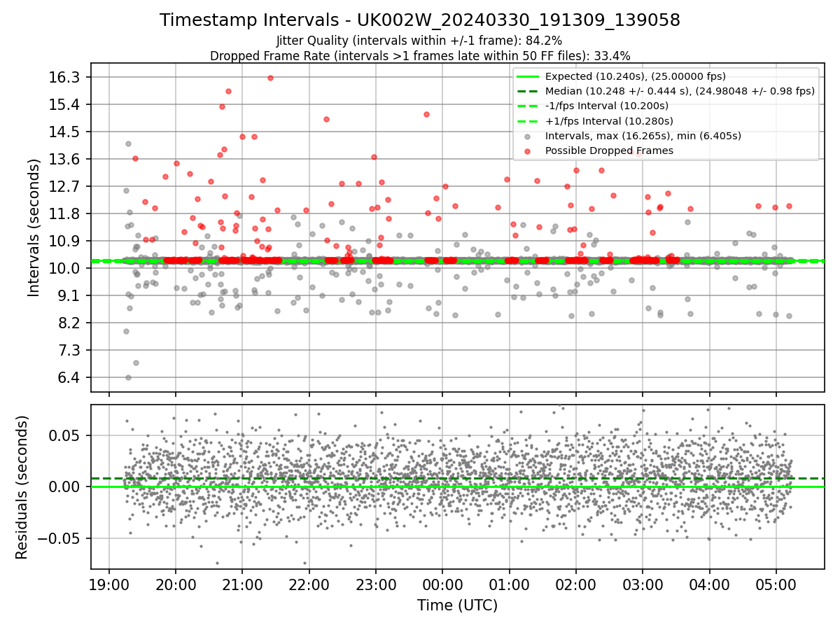The height and width of the screenshot is (630, 840).
Task: Click the 12.7 y-axis tick label
Action: pos(65,186)
